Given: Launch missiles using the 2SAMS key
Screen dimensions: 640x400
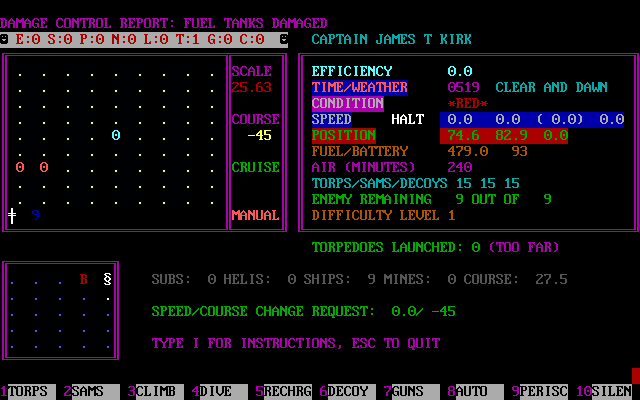Looking at the screenshot, I should [x=88, y=391].
